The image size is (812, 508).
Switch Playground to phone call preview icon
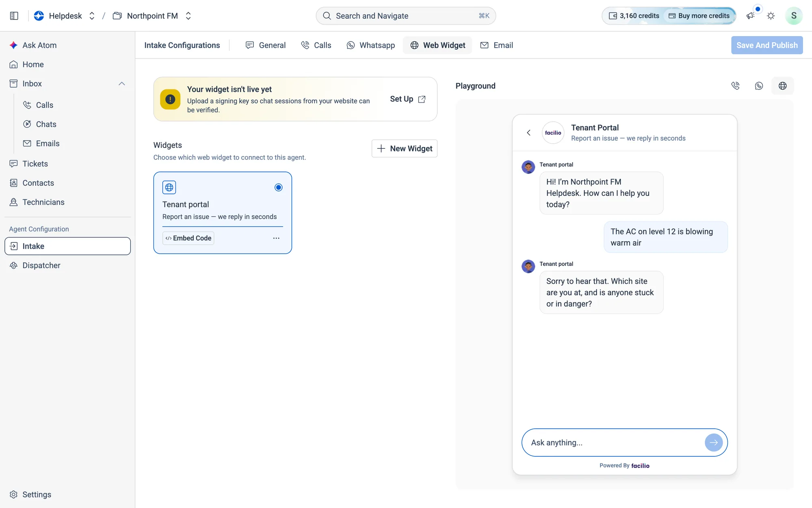735,86
